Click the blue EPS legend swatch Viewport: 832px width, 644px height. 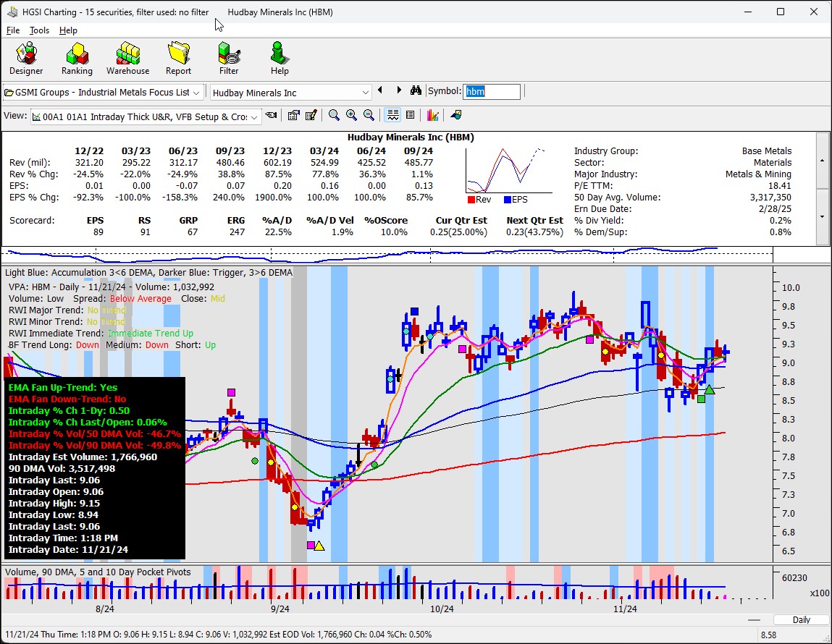(x=508, y=200)
